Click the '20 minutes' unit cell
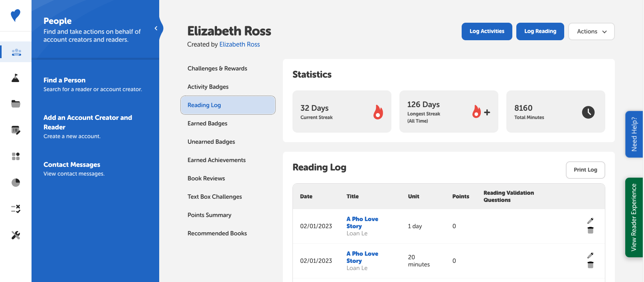 [x=419, y=261]
